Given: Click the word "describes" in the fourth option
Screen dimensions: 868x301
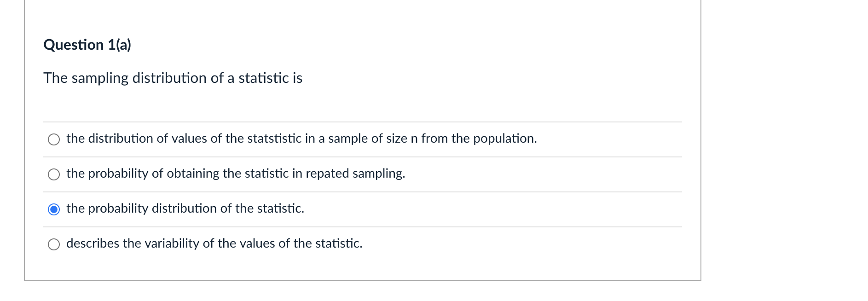Looking at the screenshot, I should coord(93,243).
